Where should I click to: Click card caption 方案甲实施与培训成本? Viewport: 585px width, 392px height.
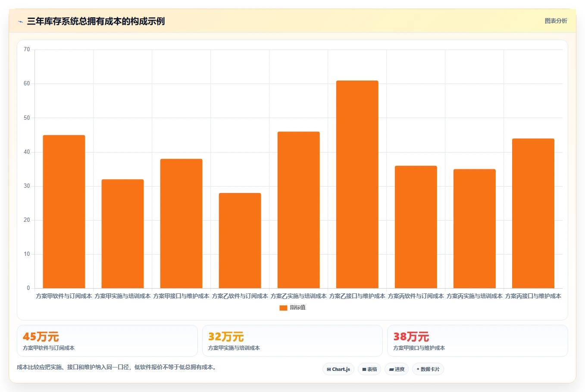234,348
